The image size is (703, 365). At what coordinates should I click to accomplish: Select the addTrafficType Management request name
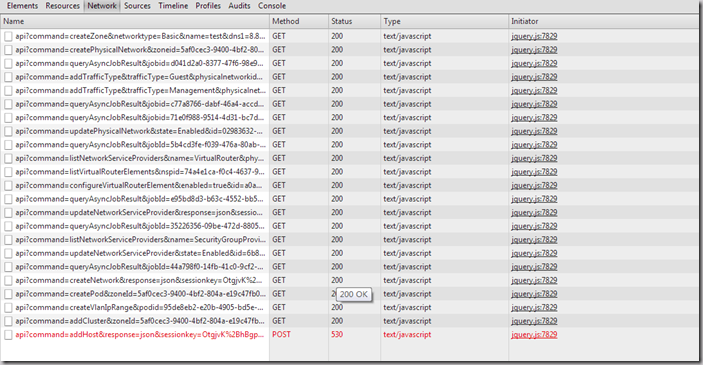140,91
